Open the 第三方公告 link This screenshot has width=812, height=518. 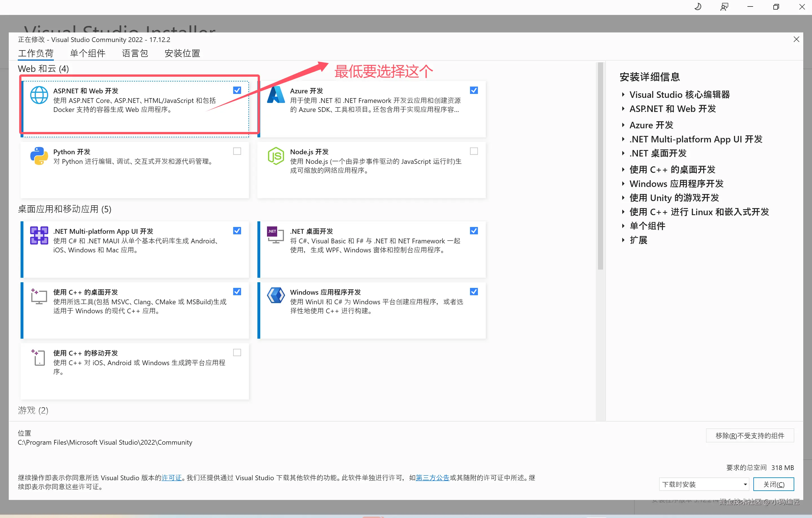432,477
